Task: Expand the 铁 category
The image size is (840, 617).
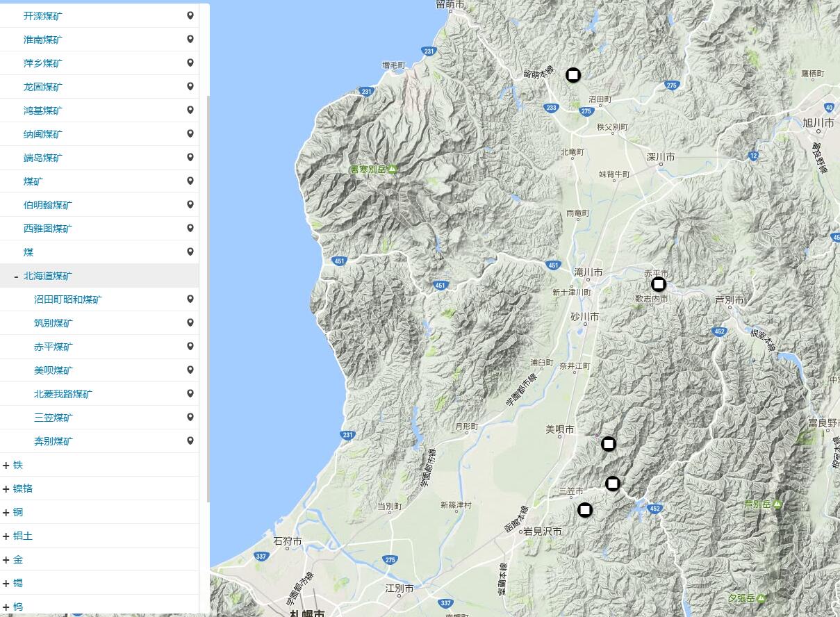Action: [x=6, y=465]
